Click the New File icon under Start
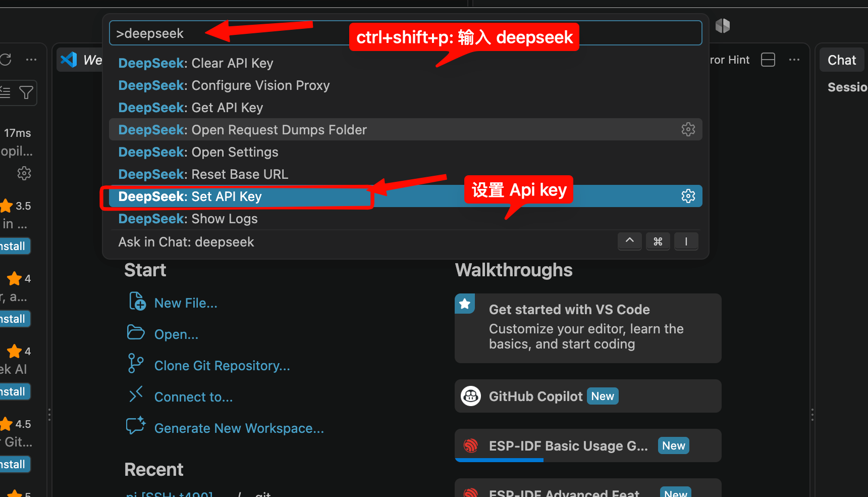Screen dimensions: 868x497 pyautogui.click(x=137, y=302)
